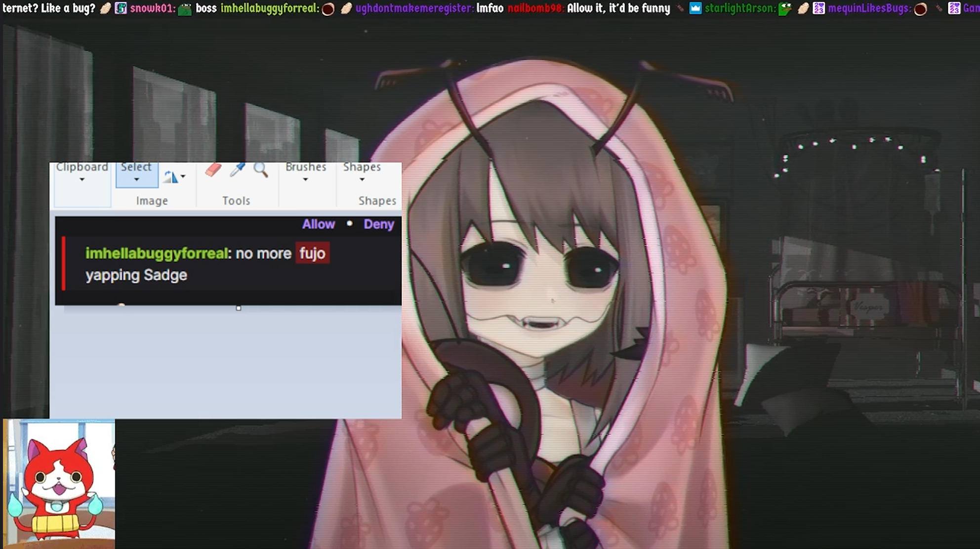Click mequinLikesBugs badge icon in ticker
Viewport: 980px width, 549px height.
point(818,8)
